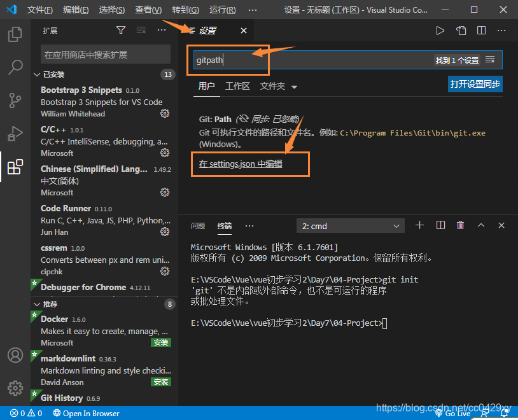This screenshot has height=420, width=518.
Task: Switch to 终端 panel tab
Action: pos(224,226)
